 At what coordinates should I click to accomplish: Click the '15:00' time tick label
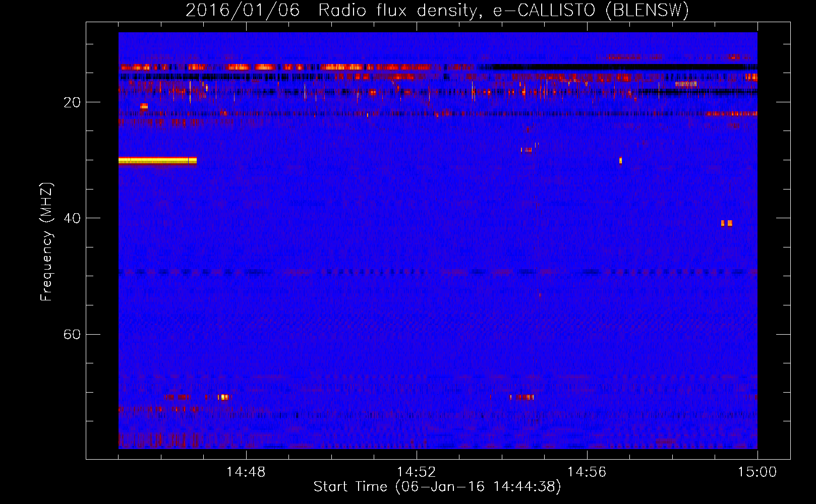(757, 472)
